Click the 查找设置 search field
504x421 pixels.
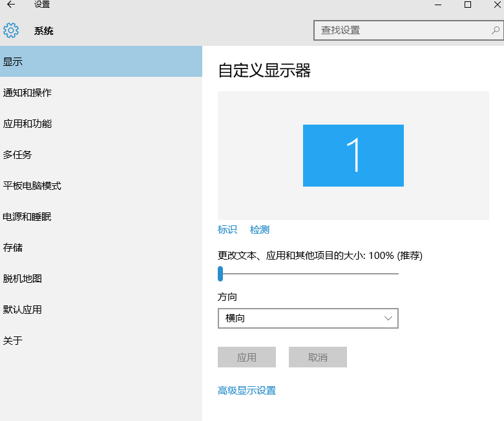(x=401, y=30)
